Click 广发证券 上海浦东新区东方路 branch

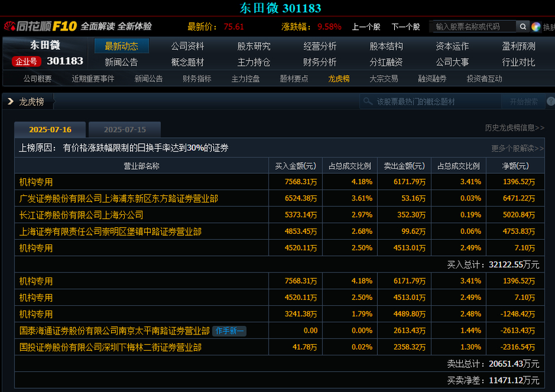pyautogui.click(x=118, y=199)
